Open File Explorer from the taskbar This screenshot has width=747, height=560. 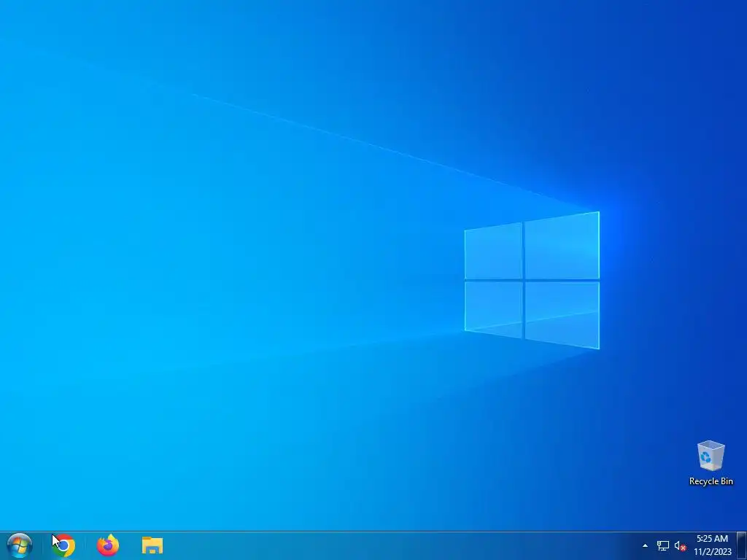coord(152,545)
